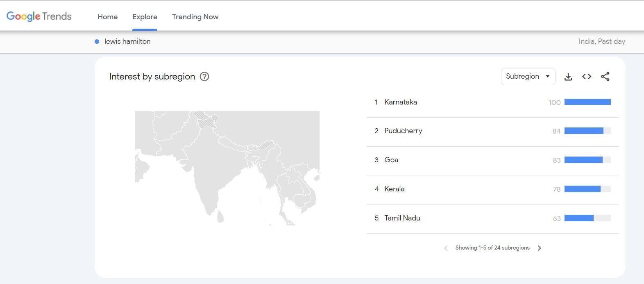This screenshot has width=644, height=284.
Task: Open the Subregion dropdown
Action: [x=528, y=77]
